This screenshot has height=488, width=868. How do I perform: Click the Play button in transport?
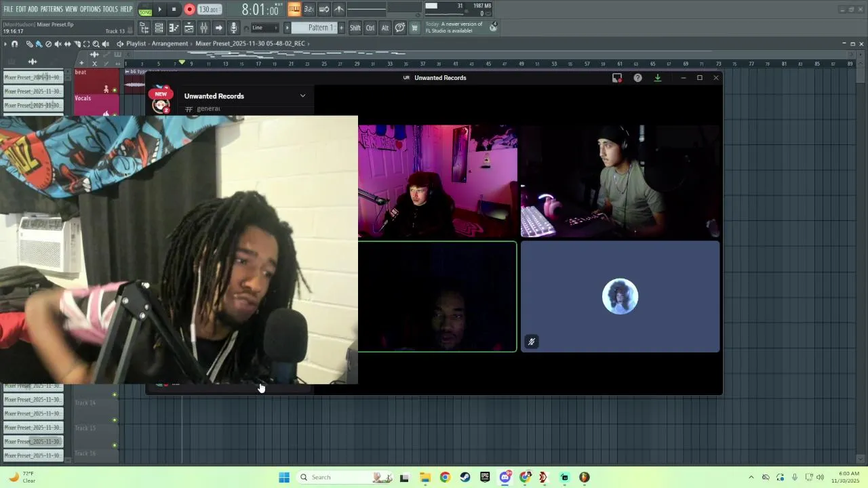click(160, 9)
